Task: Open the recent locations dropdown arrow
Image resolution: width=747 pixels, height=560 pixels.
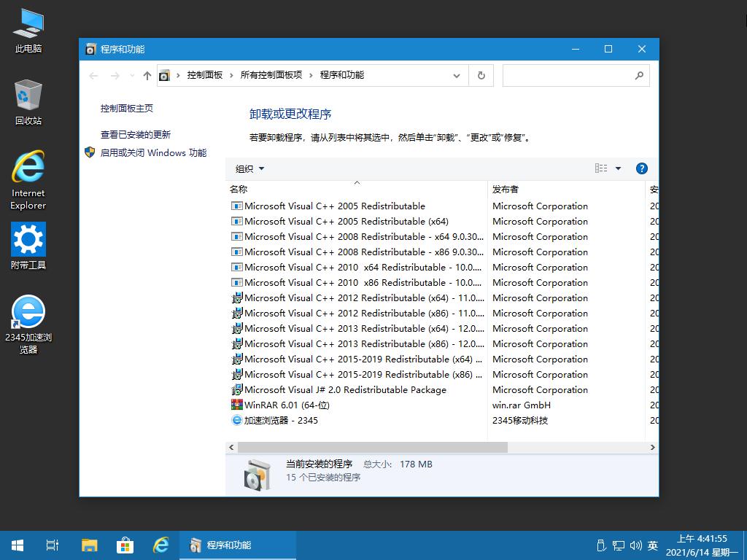Action: point(132,76)
